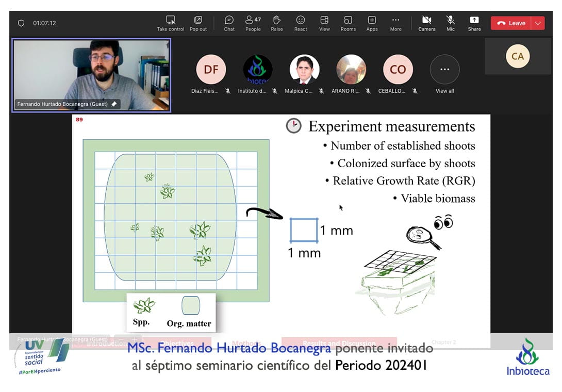
Task: Pop out the shared content
Action: (x=198, y=21)
